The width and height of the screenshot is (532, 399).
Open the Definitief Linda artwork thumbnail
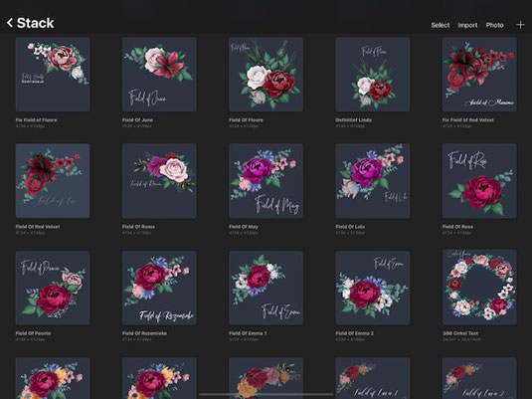(373, 75)
